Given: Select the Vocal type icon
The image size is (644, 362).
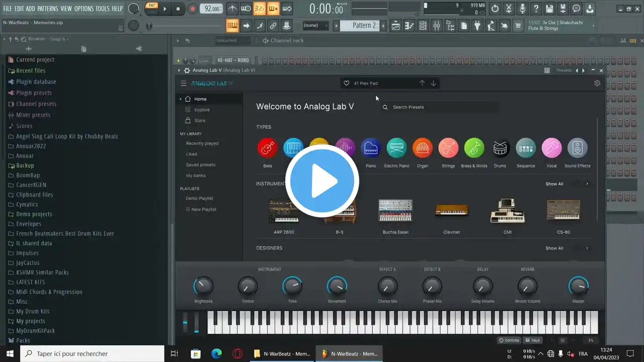Looking at the screenshot, I should click(551, 148).
